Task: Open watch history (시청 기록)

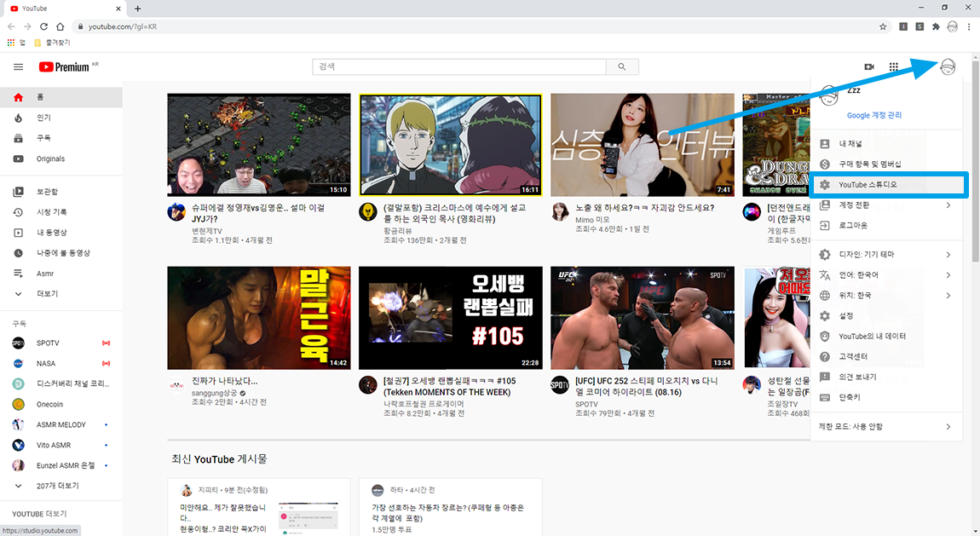Action: (x=61, y=212)
